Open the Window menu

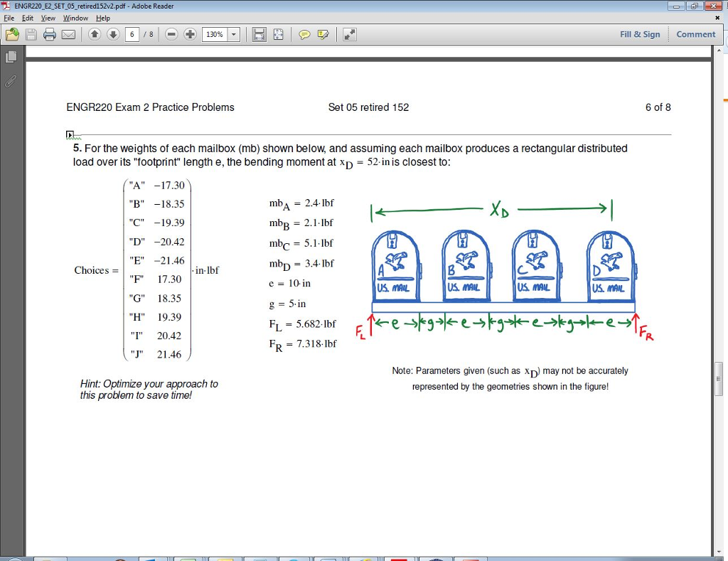[75, 18]
